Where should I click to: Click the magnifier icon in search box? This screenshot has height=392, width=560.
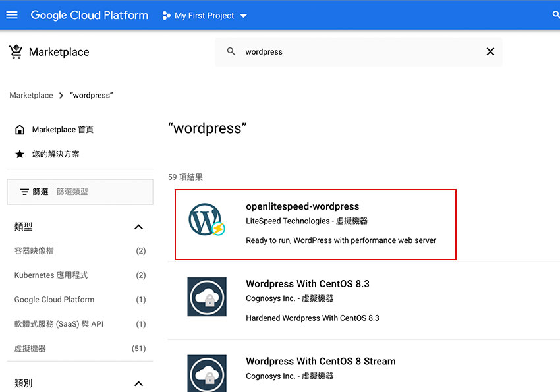[231, 51]
